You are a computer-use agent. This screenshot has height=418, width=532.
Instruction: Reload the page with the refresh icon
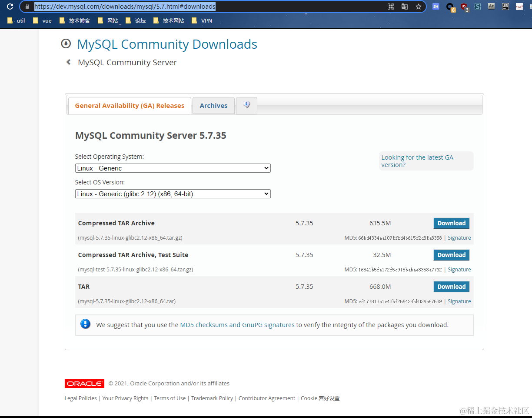10,7
